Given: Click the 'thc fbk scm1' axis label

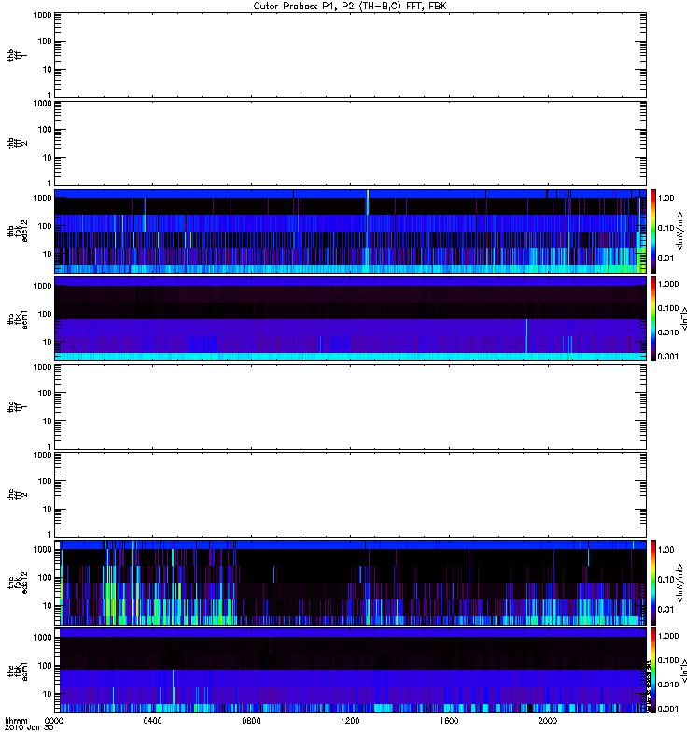Looking at the screenshot, I should pos(18,670).
